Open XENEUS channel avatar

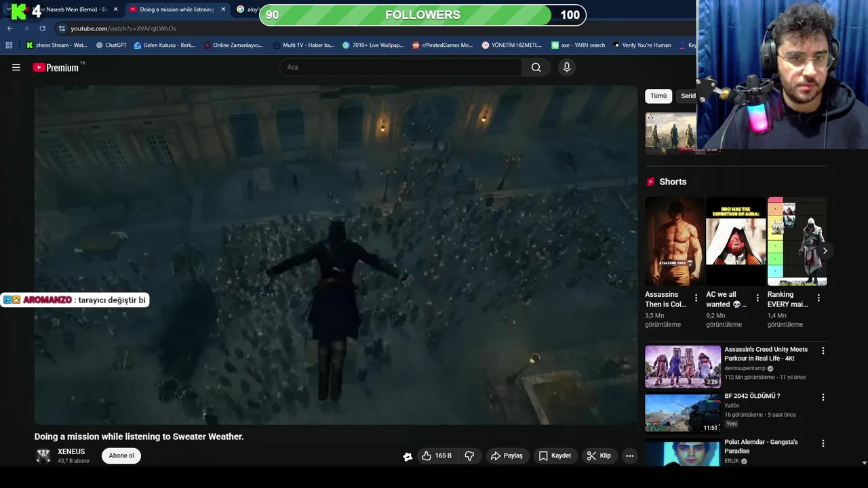[x=43, y=455]
